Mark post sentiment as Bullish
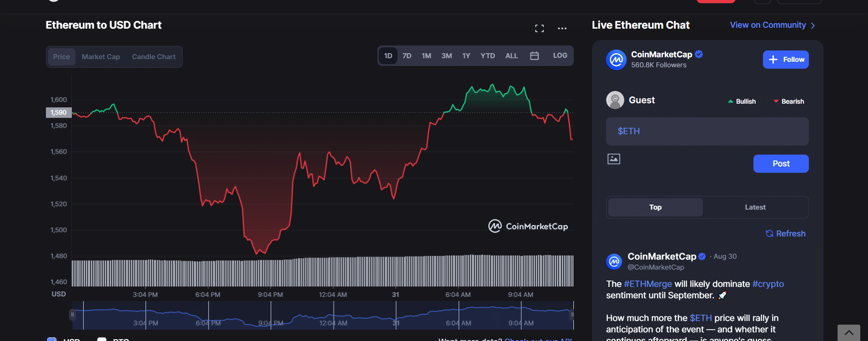 [742, 101]
